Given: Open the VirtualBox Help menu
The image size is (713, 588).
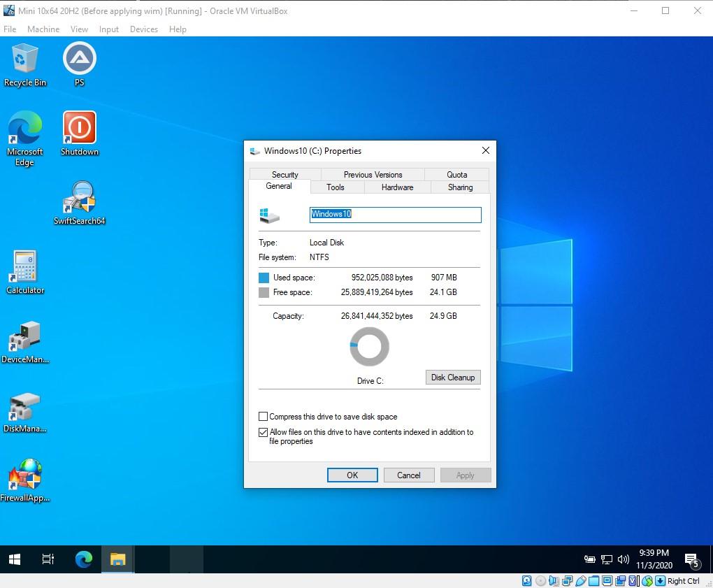Looking at the screenshot, I should [x=178, y=29].
